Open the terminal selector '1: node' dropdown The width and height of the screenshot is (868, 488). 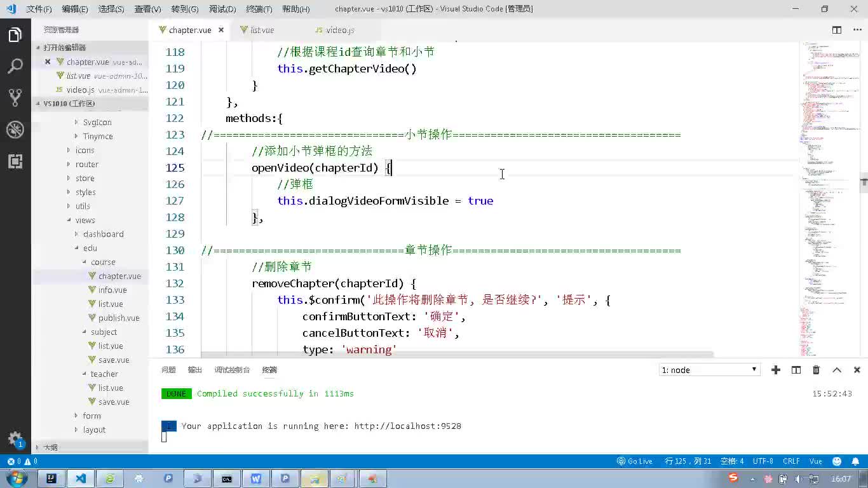tap(709, 370)
